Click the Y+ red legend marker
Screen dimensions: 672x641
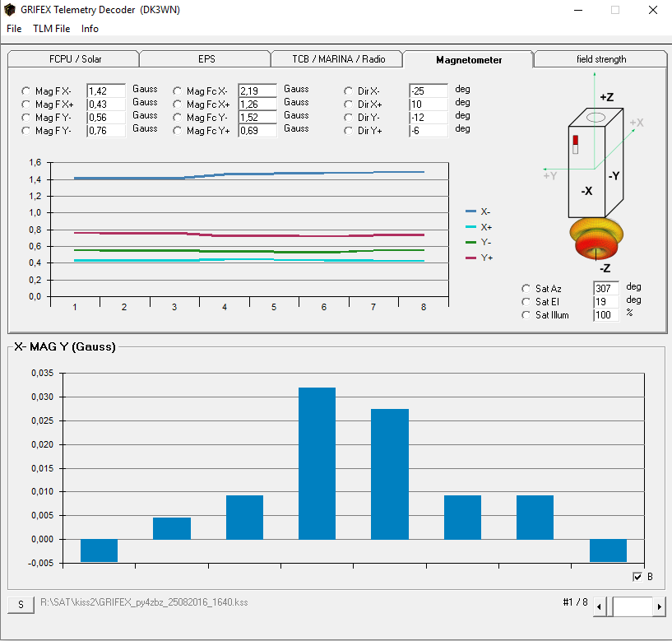(x=470, y=258)
